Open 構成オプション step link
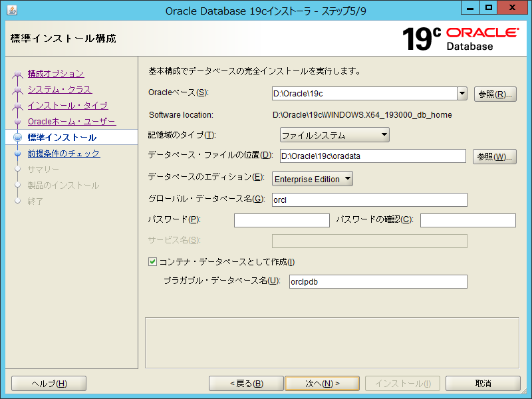 click(56, 74)
